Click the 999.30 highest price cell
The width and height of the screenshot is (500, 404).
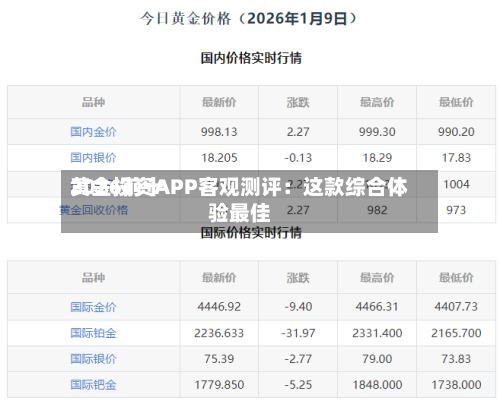click(377, 132)
